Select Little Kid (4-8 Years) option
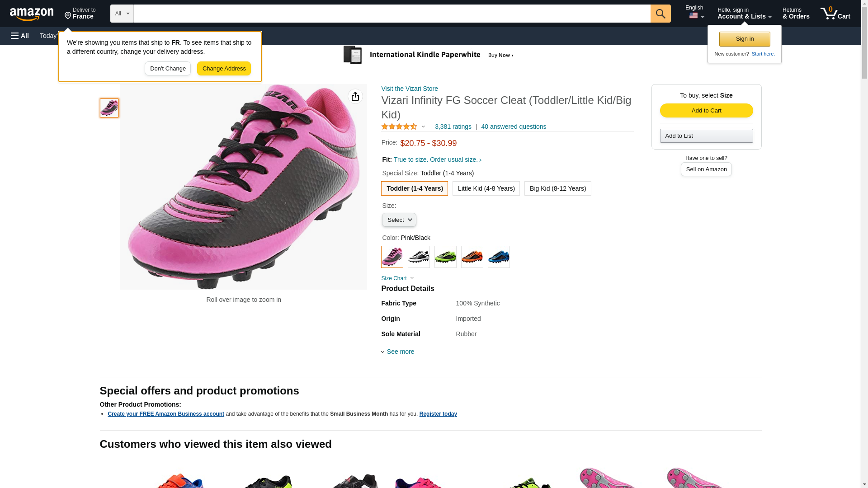This screenshot has height=488, width=868. pyautogui.click(x=486, y=188)
